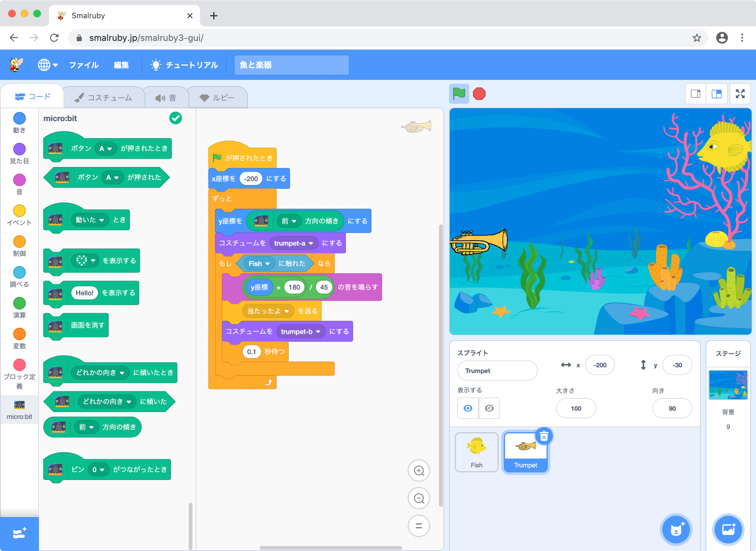
Task: Select the 見た目 block category
Action: pos(19,153)
